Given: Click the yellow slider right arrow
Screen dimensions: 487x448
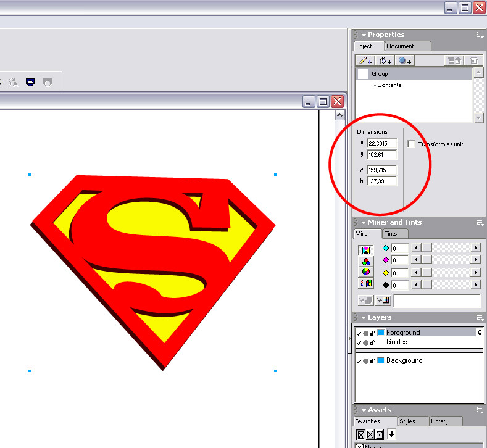Looking at the screenshot, I should click(x=475, y=273).
